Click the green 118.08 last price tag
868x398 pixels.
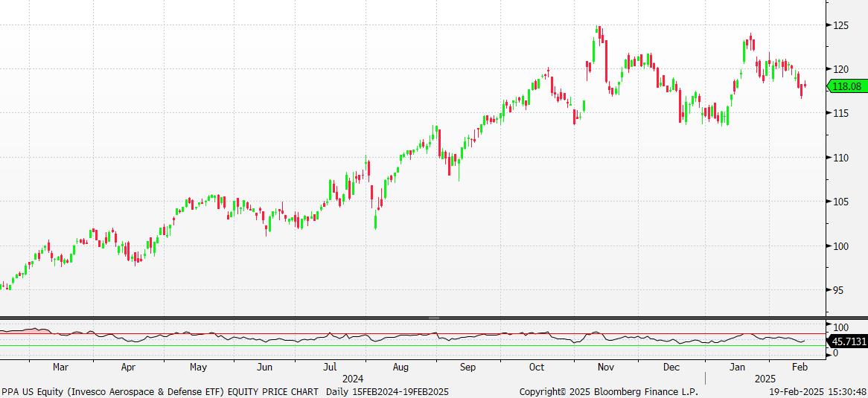[x=846, y=86]
